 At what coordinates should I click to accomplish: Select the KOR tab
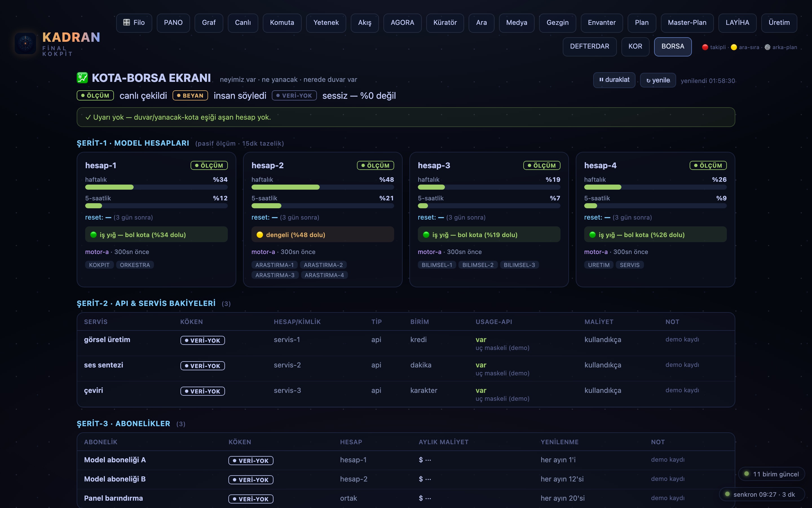coord(635,47)
